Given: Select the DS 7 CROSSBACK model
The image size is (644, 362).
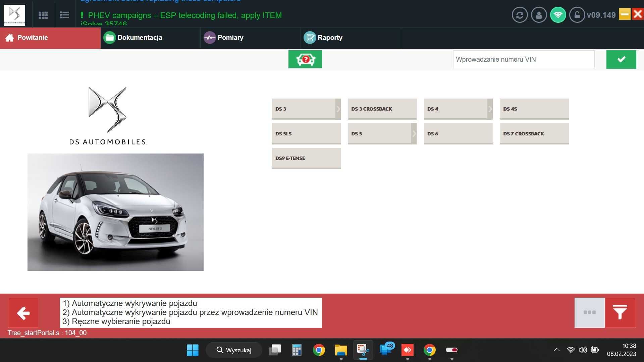Looking at the screenshot, I should (x=534, y=134).
